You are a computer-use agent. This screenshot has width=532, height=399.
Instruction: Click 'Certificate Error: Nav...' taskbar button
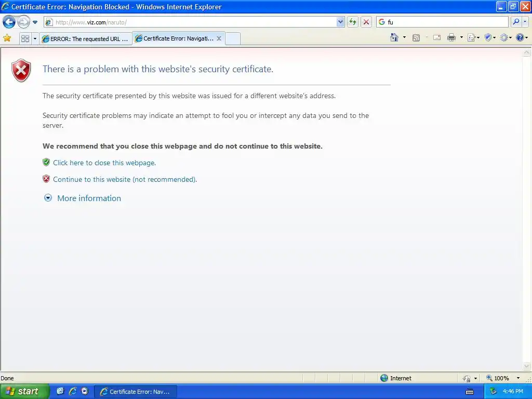tap(136, 392)
